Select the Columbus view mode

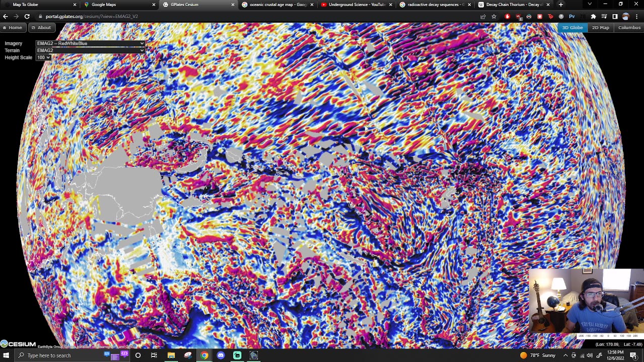click(629, 28)
